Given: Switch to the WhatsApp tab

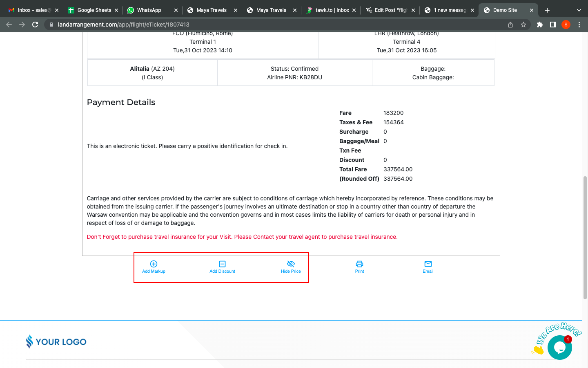Looking at the screenshot, I should click(149, 10).
